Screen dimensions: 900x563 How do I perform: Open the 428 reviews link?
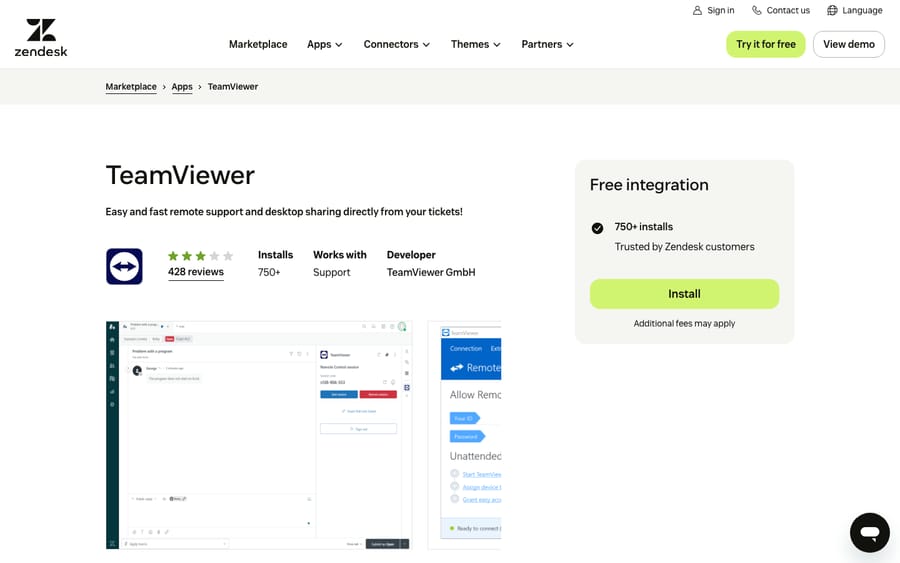[x=196, y=272]
